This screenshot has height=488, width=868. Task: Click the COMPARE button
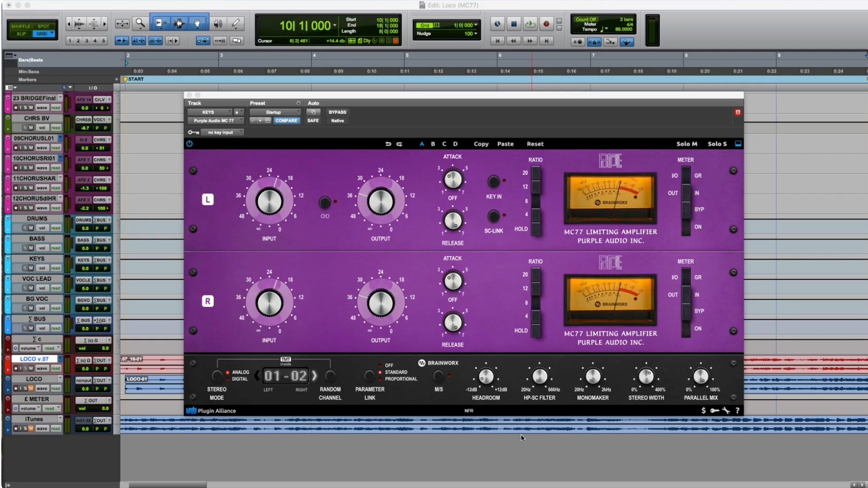[286, 121]
